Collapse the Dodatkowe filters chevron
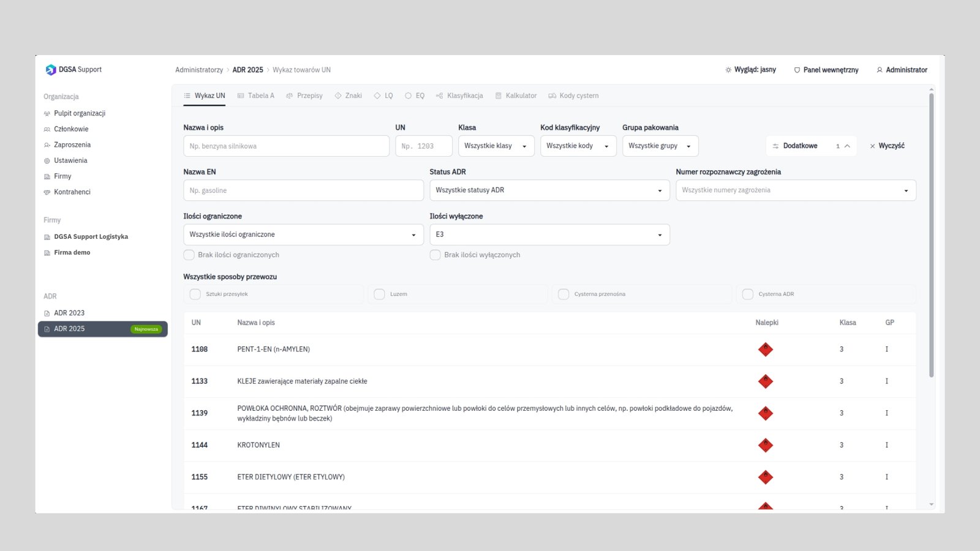The image size is (980, 551). [848, 146]
